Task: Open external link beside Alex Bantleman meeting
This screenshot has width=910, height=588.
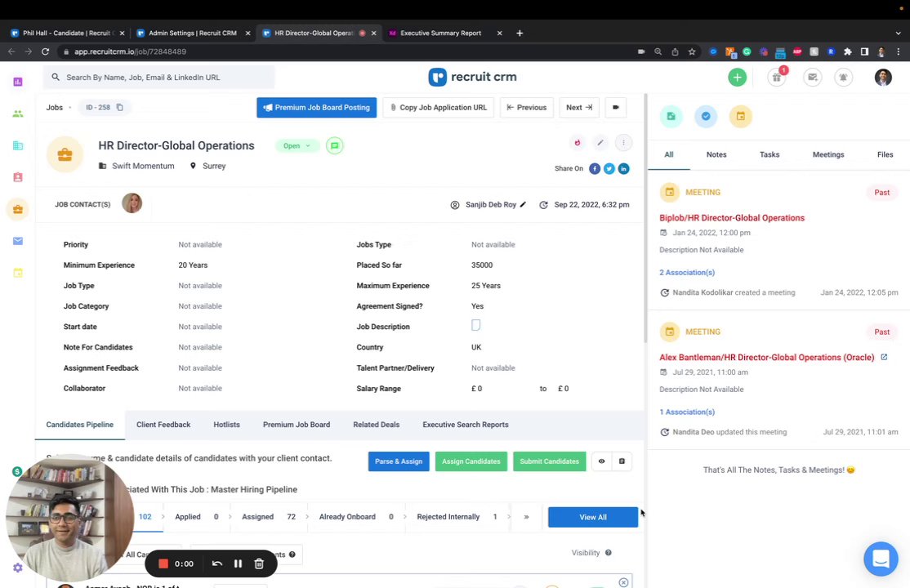Action: point(884,357)
